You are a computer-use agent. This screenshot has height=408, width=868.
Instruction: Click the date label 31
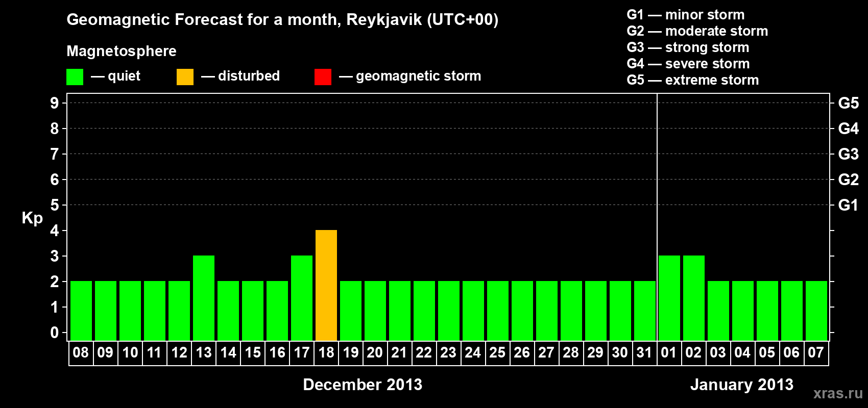pyautogui.click(x=644, y=352)
